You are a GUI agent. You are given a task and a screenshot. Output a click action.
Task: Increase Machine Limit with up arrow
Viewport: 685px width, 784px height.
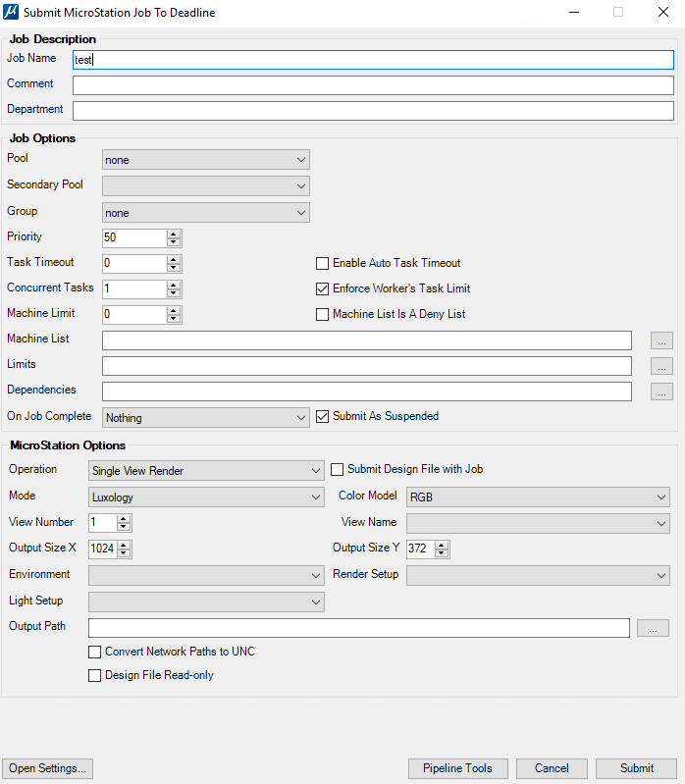[x=174, y=310]
